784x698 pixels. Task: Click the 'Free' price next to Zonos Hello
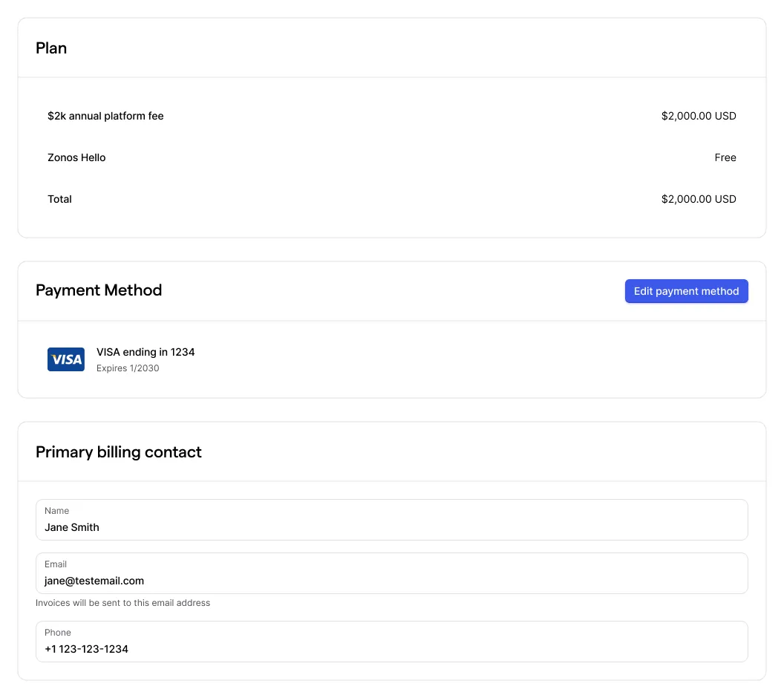tap(725, 157)
